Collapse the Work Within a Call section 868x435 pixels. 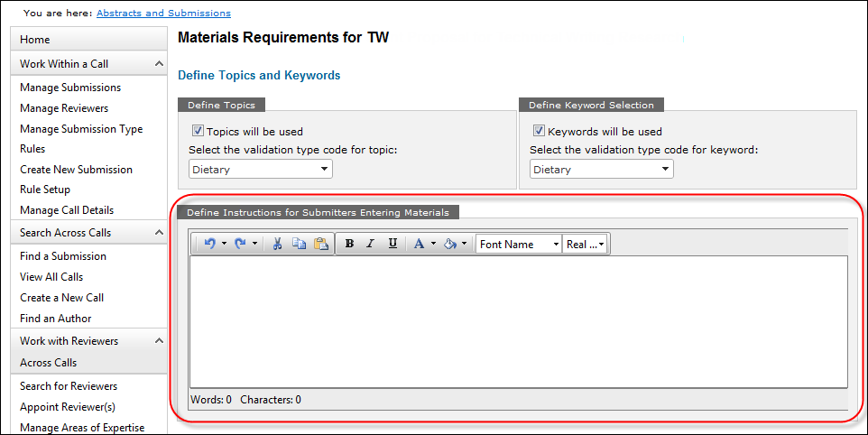(x=159, y=64)
